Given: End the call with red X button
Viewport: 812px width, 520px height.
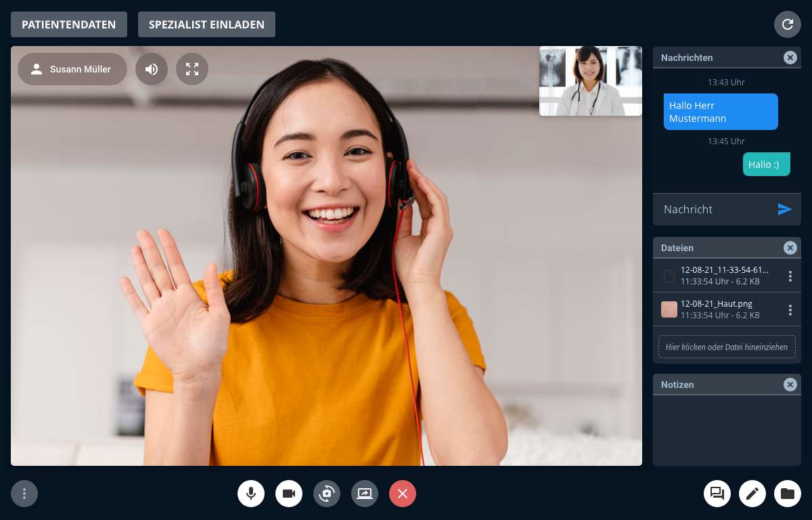Looking at the screenshot, I should click(403, 494).
